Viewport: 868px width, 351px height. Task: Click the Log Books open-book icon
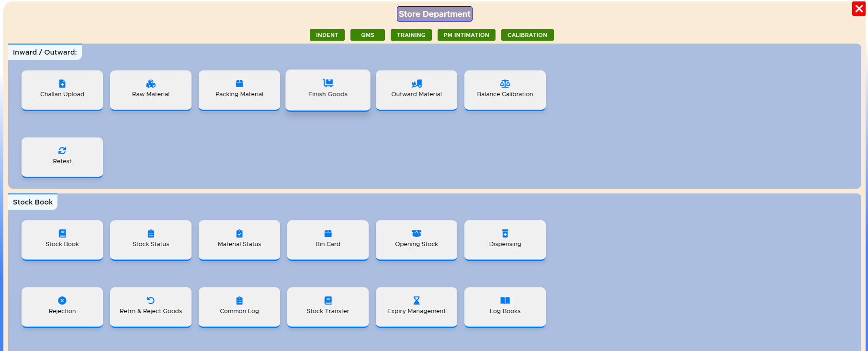click(505, 301)
